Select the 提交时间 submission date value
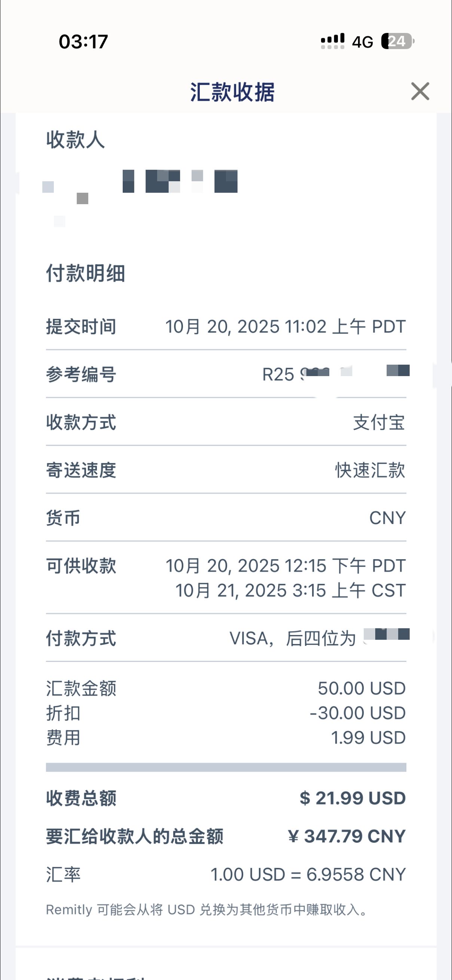 pyautogui.click(x=285, y=326)
